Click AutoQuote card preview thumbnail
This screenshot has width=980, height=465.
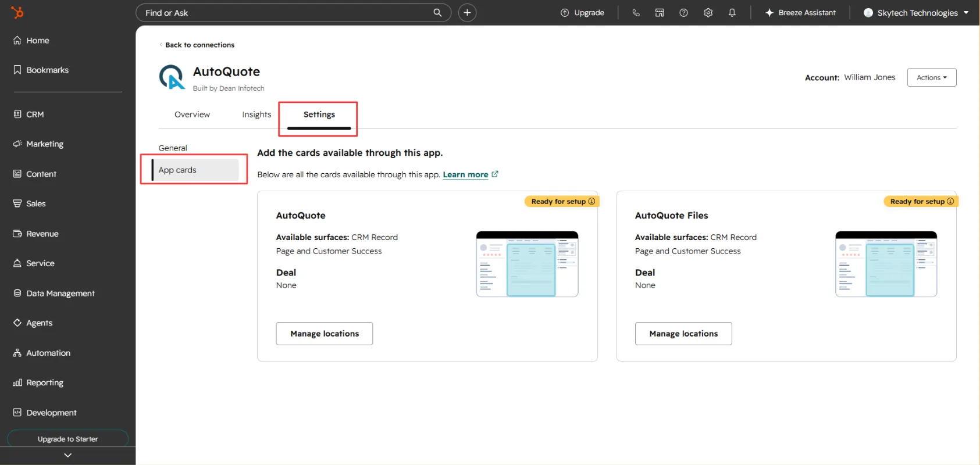coord(527,264)
